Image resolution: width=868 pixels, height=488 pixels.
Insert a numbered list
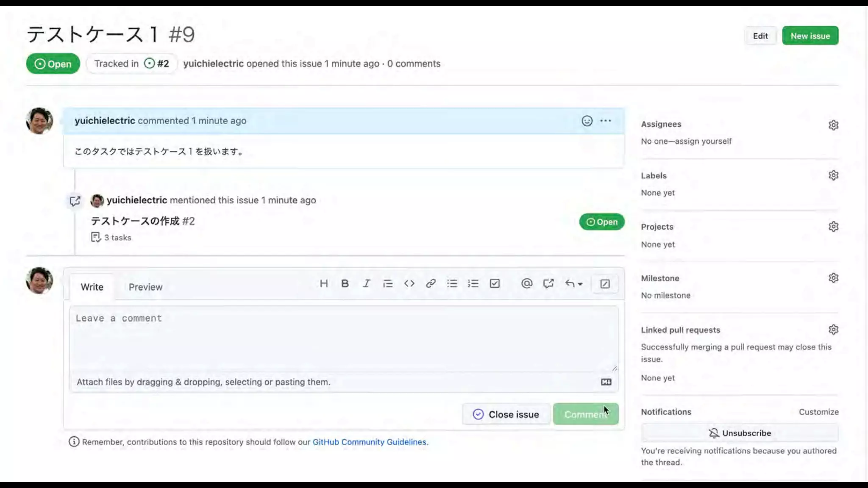(473, 284)
